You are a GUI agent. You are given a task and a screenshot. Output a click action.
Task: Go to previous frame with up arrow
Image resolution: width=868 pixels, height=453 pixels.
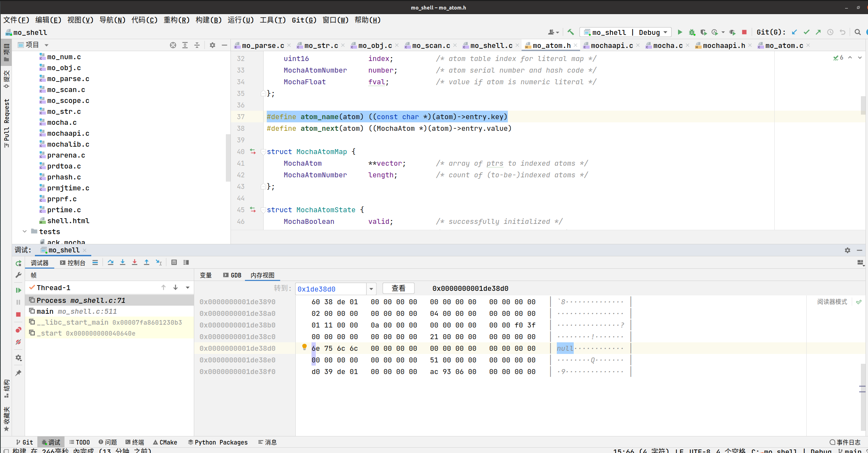tap(164, 288)
